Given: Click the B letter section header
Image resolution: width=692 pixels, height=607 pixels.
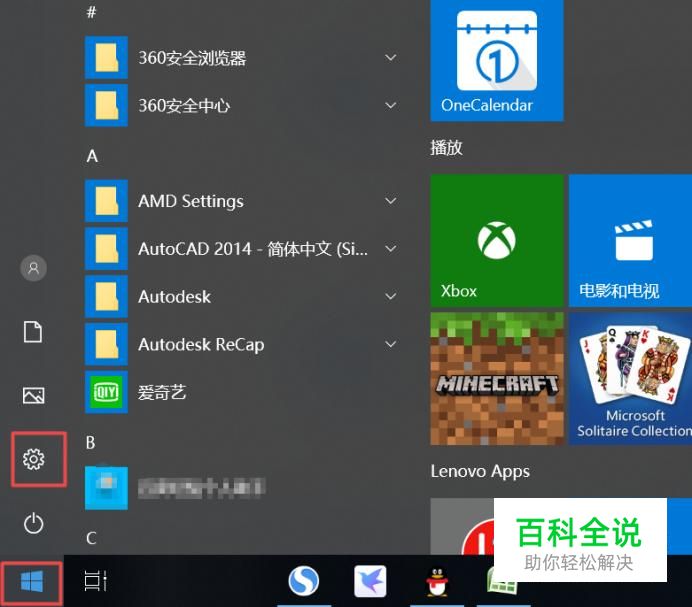Looking at the screenshot, I should (90, 442).
